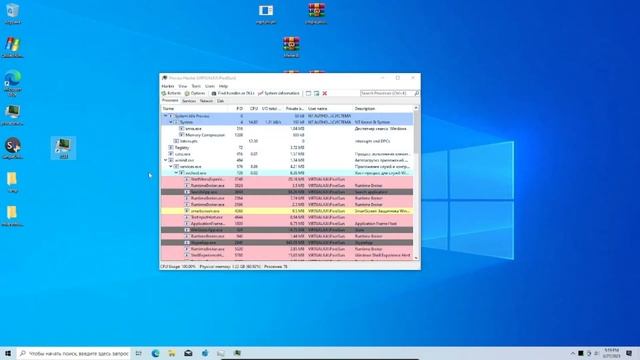Viewport: 640px width, 360px height.
Task: Switch to the Disk tab
Action: pos(220,101)
